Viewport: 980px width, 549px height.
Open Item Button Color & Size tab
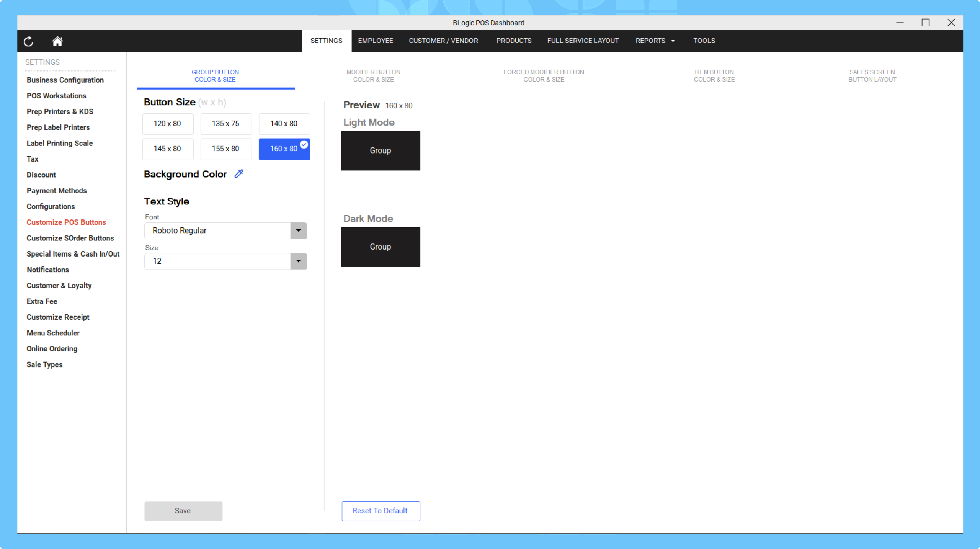click(x=714, y=76)
